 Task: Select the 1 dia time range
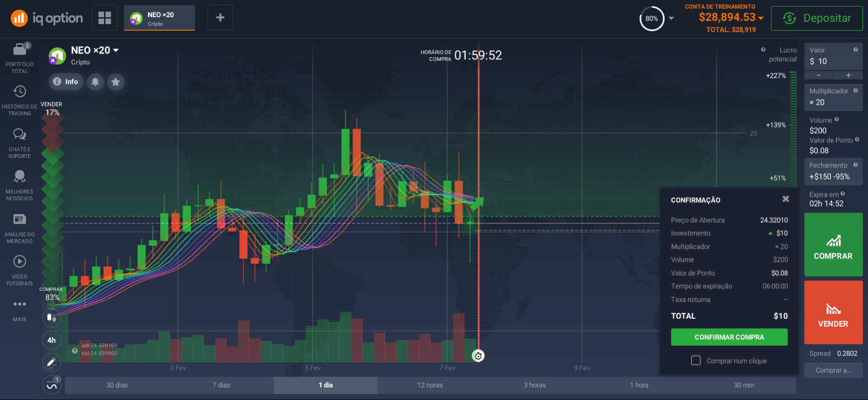pyautogui.click(x=326, y=385)
